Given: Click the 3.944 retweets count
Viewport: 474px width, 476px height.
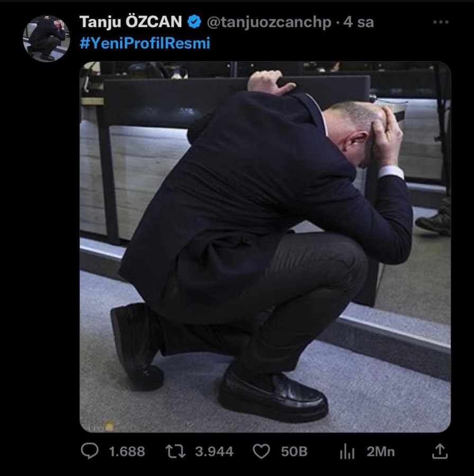Looking at the screenshot, I should click(x=214, y=452).
